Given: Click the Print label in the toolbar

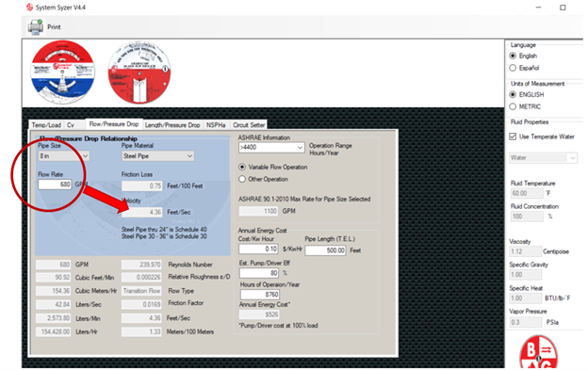Looking at the screenshot, I should click(x=54, y=27).
